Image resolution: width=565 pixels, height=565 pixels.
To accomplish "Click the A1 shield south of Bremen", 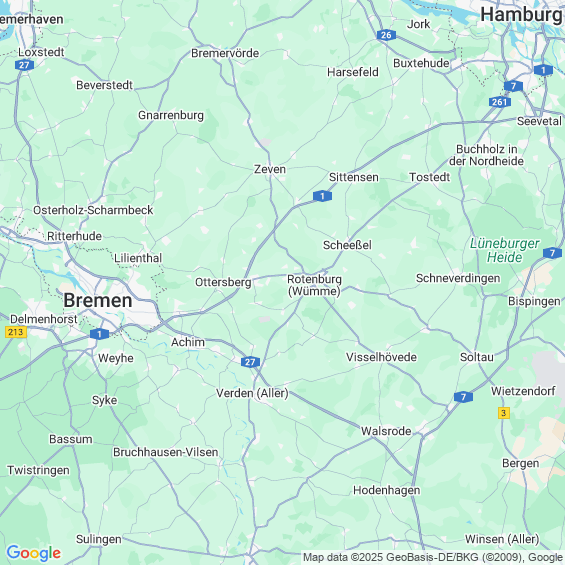I will (99, 334).
